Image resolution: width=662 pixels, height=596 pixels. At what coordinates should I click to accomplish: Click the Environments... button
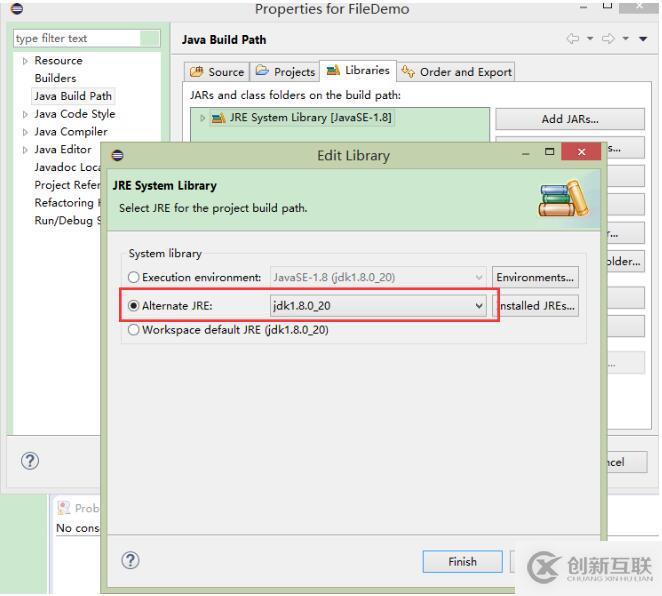[535, 277]
